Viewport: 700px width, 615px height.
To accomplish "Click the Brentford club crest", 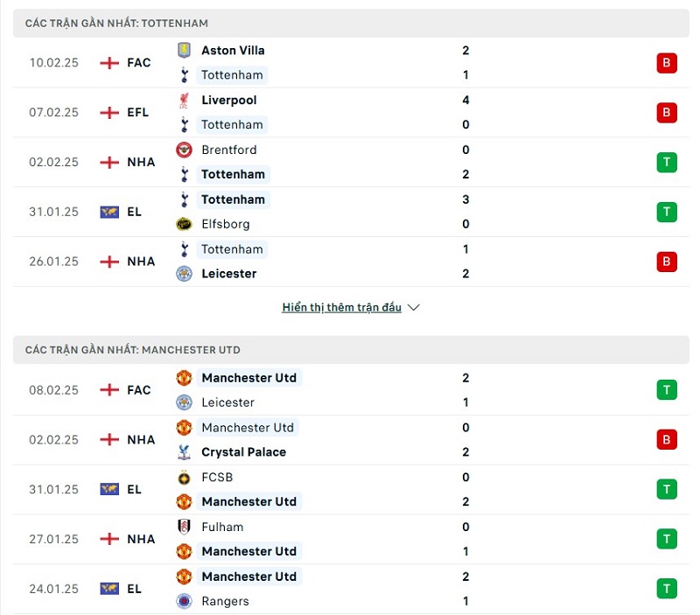I will (184, 150).
